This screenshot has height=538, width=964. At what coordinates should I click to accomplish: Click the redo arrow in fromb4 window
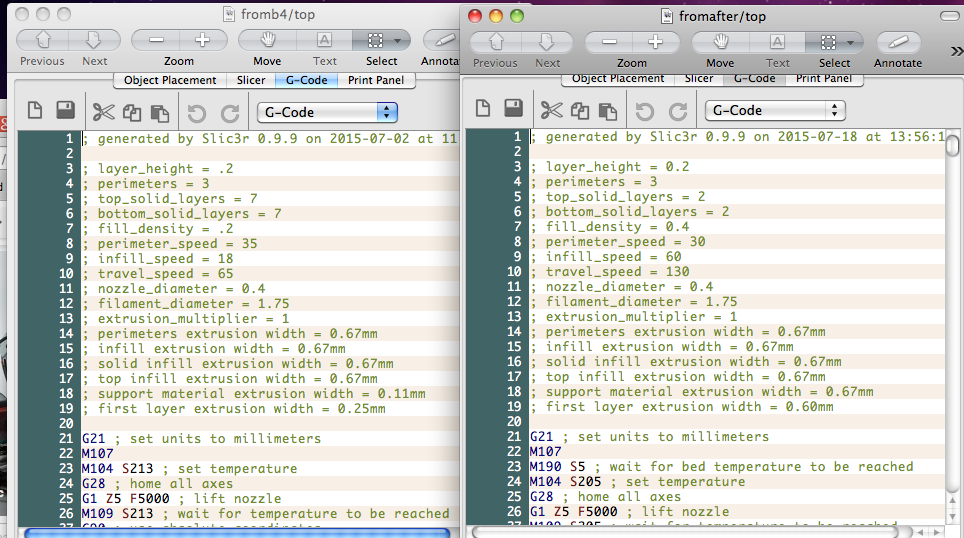coord(230,112)
